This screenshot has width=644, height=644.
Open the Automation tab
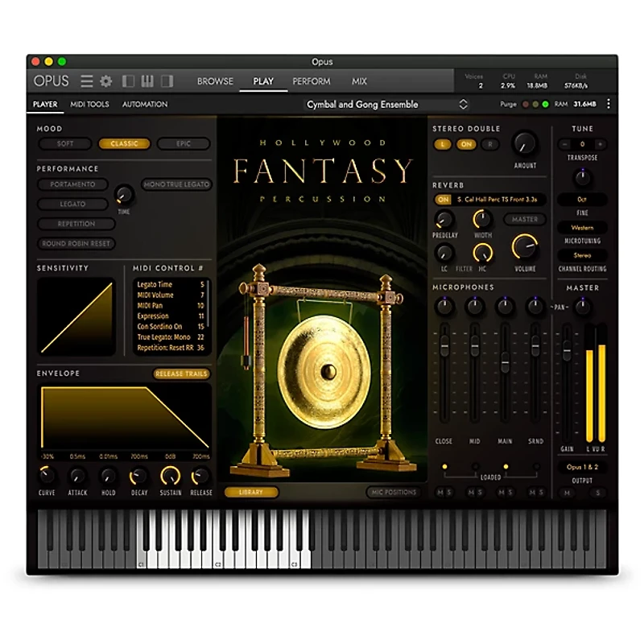[145, 105]
